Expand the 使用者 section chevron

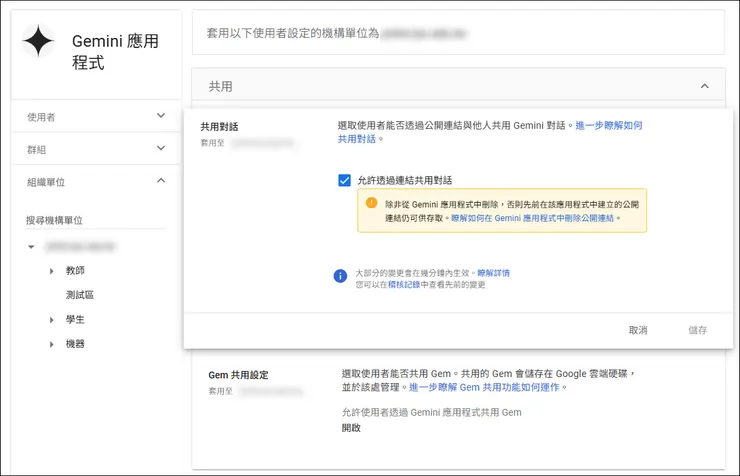(161, 116)
